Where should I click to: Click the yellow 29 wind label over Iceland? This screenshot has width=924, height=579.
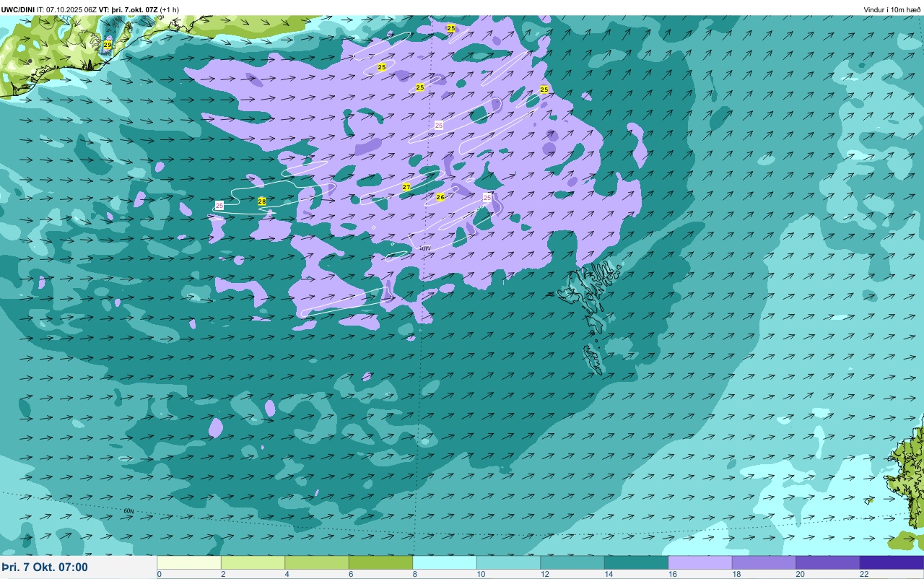tap(108, 45)
